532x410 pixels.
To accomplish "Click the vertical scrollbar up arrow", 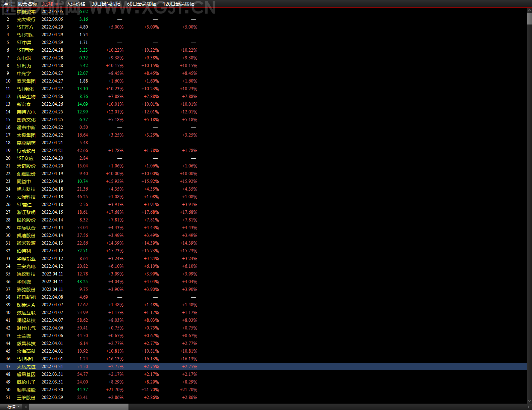I will [529, 10].
